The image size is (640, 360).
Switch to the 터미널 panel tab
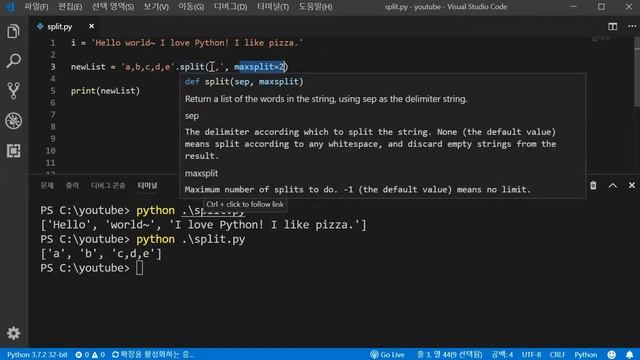click(x=147, y=186)
